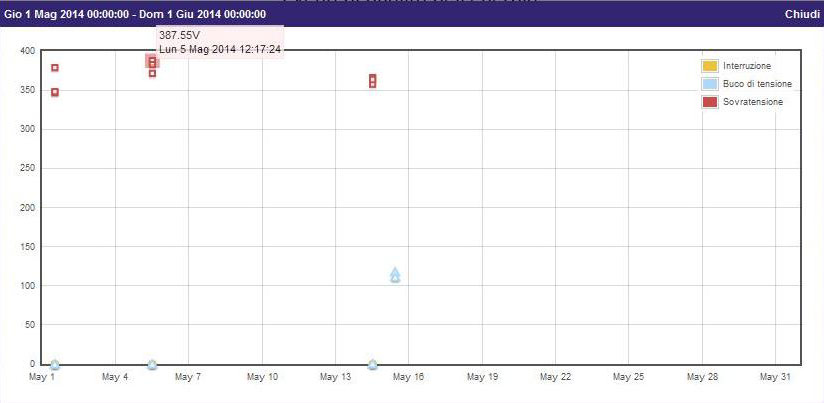Click the lower overvoltage marker near 347V on May 1
This screenshot has width=824, height=403.
(55, 92)
